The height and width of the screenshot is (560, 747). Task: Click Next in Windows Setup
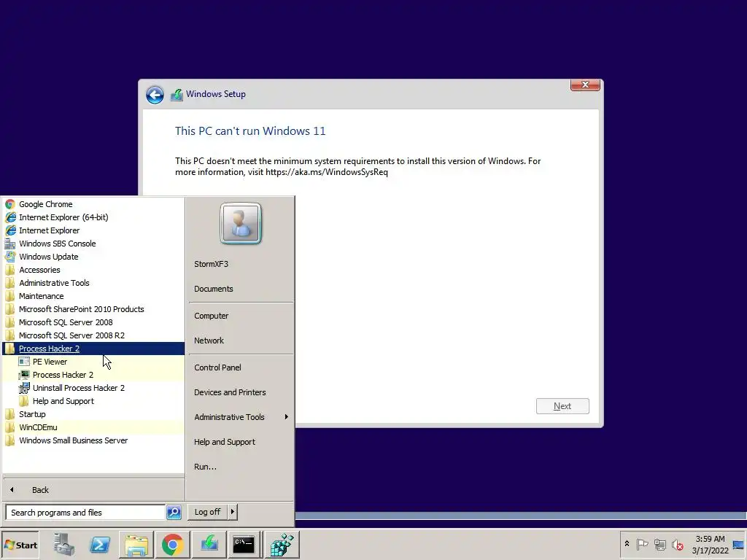(x=562, y=406)
